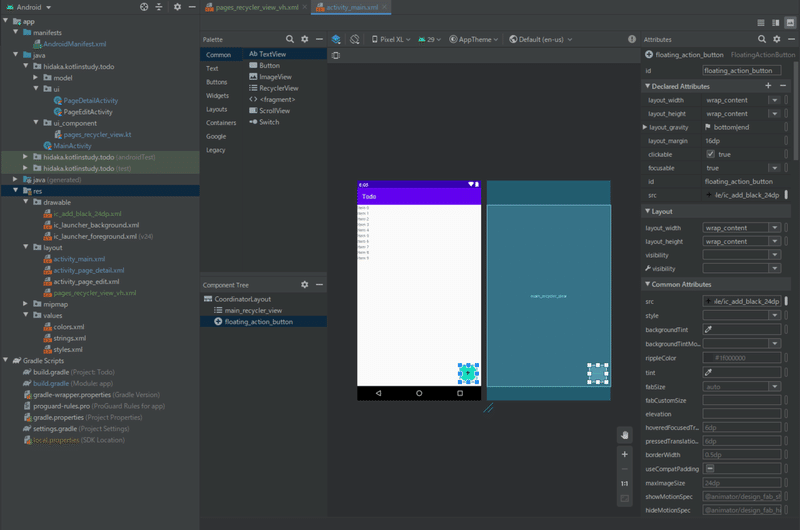Image resolution: width=800 pixels, height=530 pixels.
Task: Search the Palette with magnifier icon
Action: tap(290, 39)
